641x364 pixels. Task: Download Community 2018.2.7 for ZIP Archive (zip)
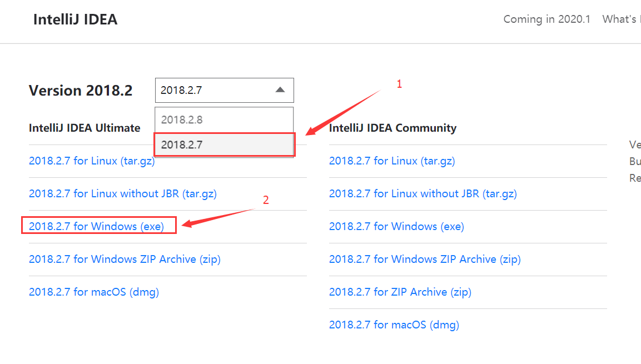click(x=400, y=292)
